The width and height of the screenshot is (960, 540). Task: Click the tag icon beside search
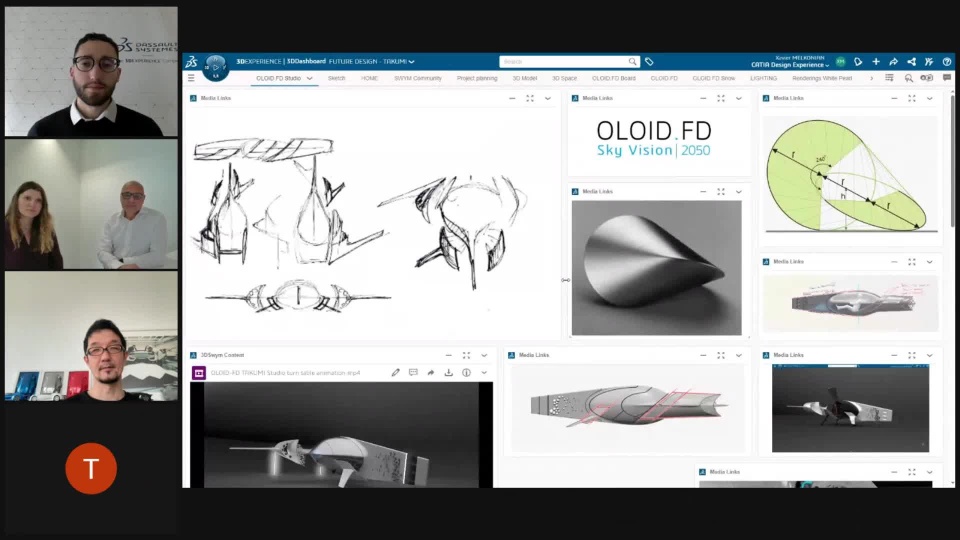tap(649, 62)
